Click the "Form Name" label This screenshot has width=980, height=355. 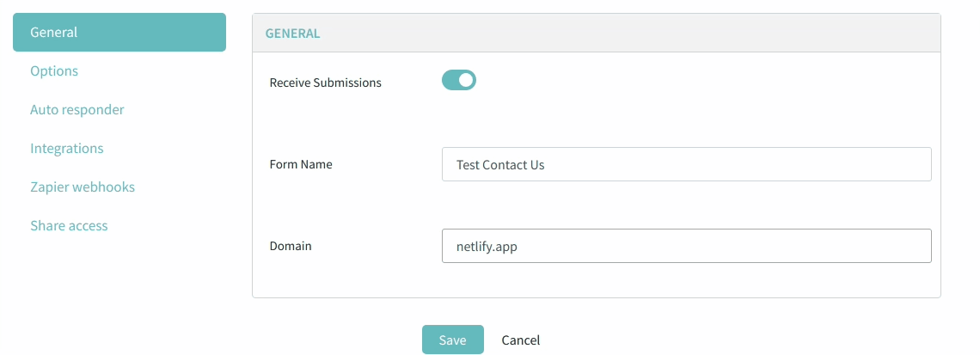pos(301,164)
